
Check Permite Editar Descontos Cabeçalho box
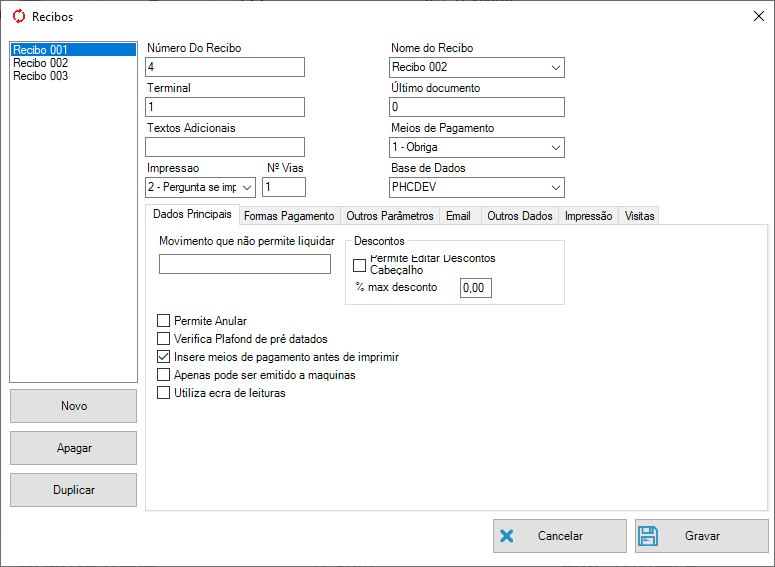(x=360, y=265)
